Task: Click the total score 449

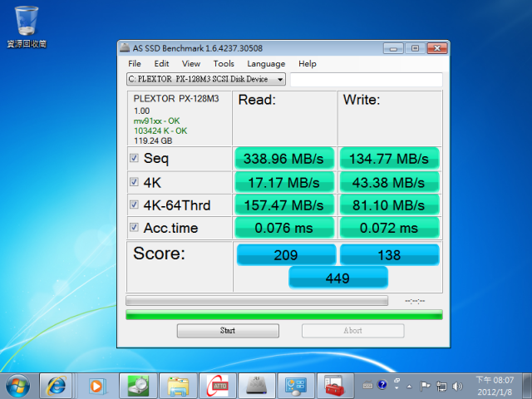Action: pos(338,278)
